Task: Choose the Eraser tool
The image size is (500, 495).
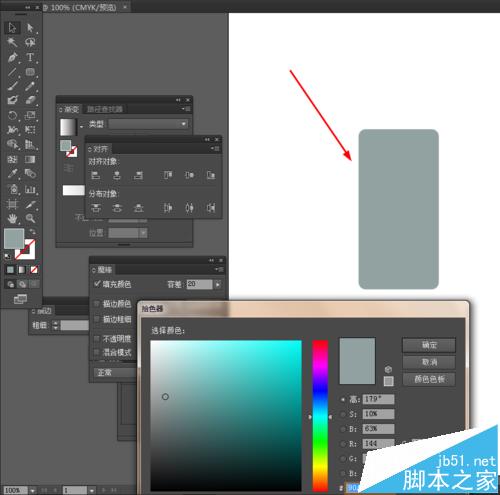Action: tap(30, 100)
